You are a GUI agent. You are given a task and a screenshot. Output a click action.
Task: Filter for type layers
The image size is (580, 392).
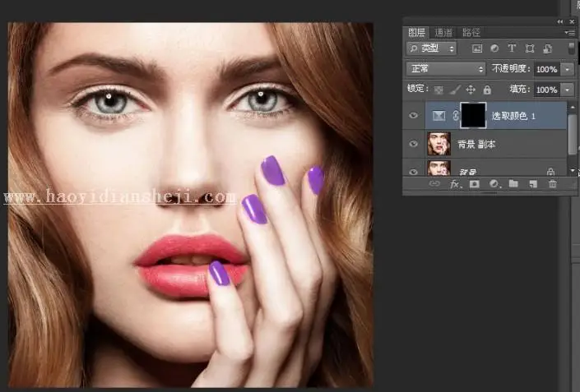tap(512, 48)
